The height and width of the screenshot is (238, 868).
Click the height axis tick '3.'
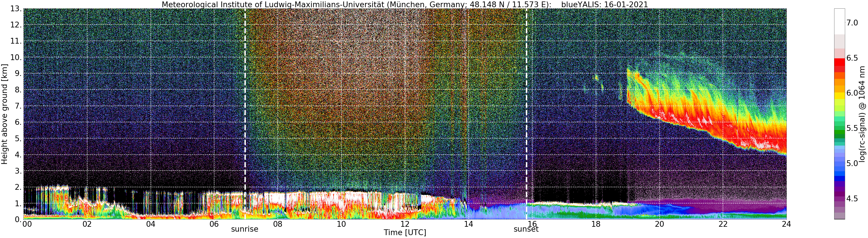(x=18, y=171)
